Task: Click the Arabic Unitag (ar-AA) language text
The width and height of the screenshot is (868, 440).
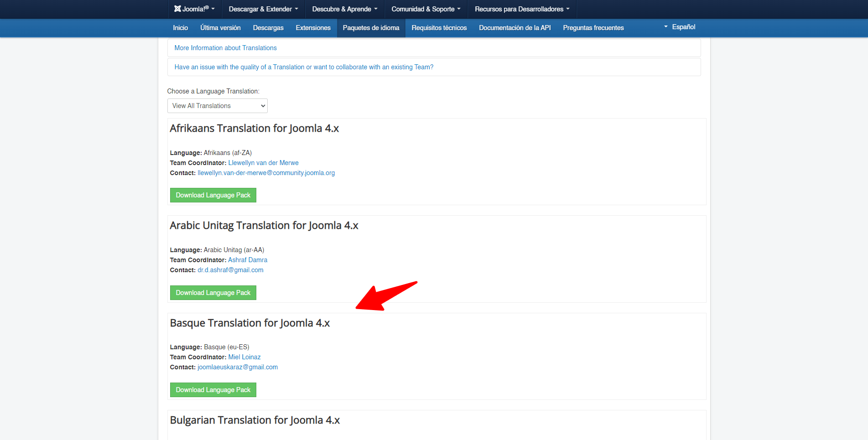Action: coord(234,250)
